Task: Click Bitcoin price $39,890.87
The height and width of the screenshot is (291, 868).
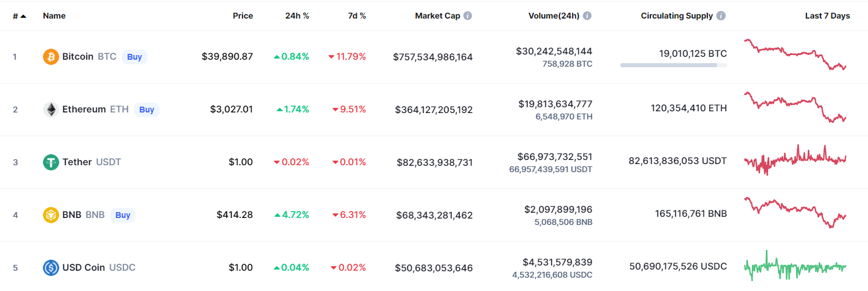Action: 227,57
